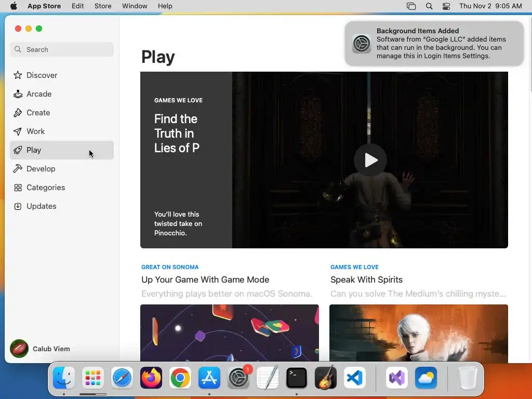Select the Work paper plane icon
Screen dimensions: 532x399
(x=18, y=131)
